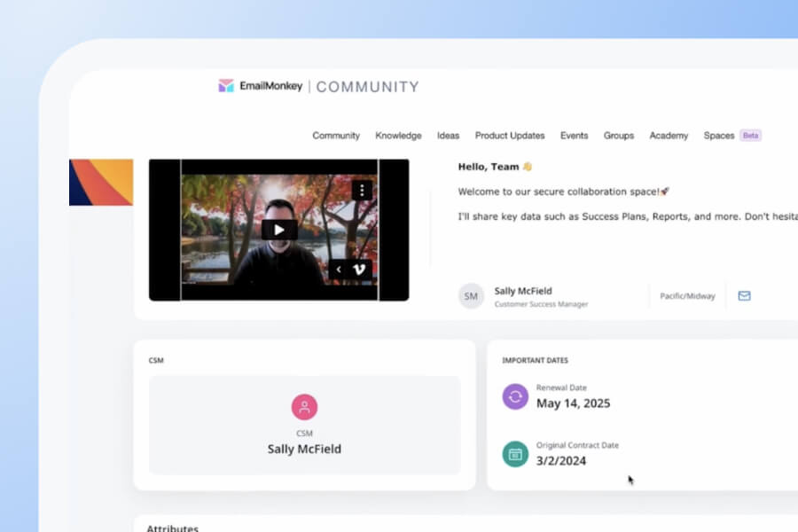Screen dimensions: 798x532
Task: Click the Welcome to our secure collaboration space text
Action: coord(563,192)
